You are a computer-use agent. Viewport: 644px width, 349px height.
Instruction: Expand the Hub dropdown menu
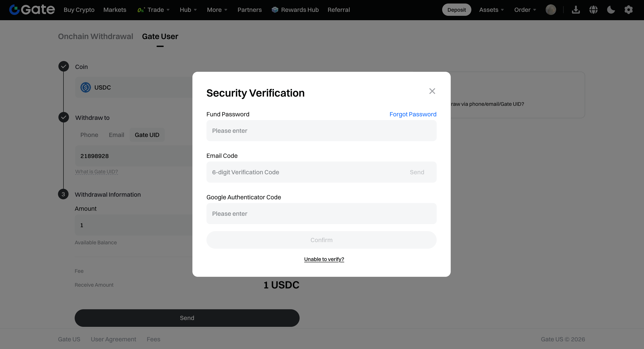point(188,10)
